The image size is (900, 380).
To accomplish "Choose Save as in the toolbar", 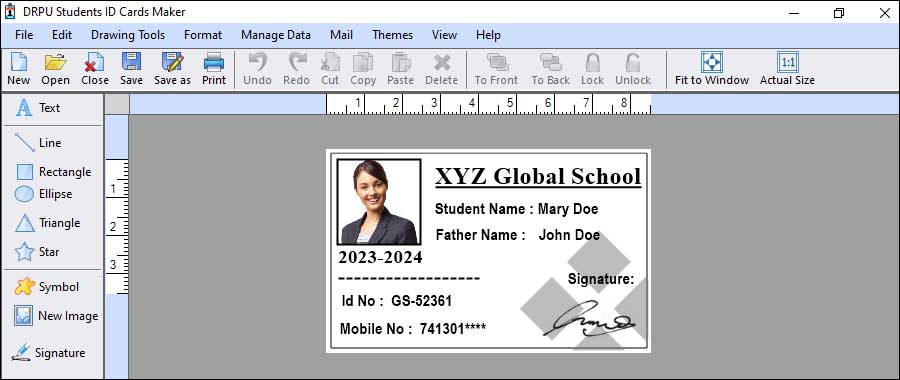I will (172, 69).
